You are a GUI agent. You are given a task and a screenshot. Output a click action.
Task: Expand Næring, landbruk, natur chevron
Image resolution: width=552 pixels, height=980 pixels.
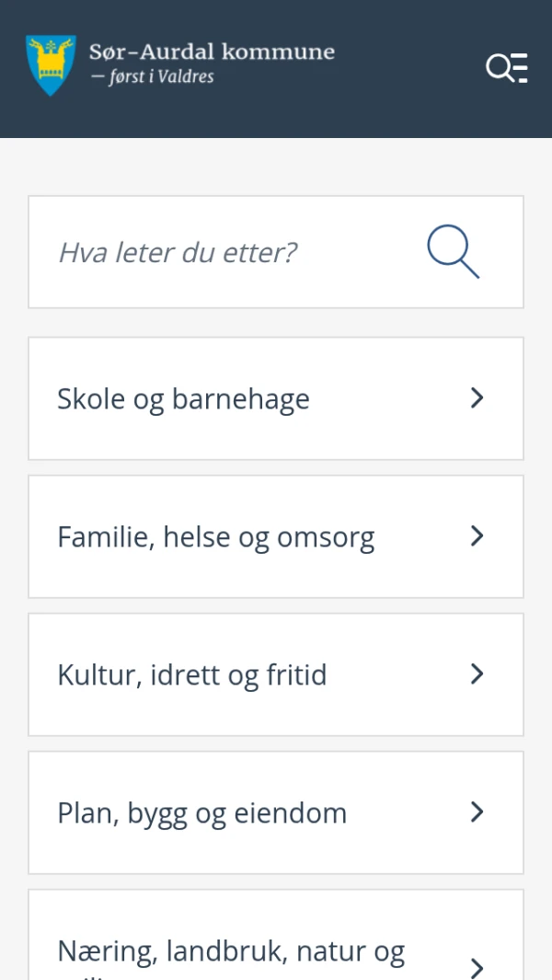[x=477, y=966]
